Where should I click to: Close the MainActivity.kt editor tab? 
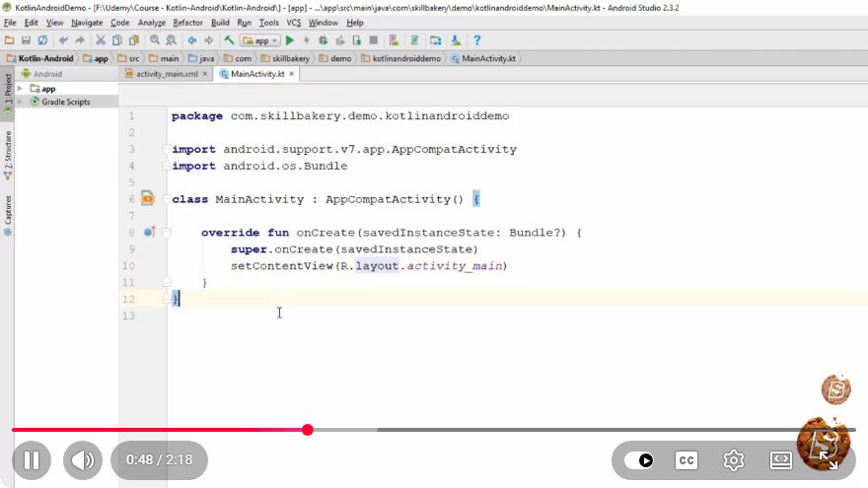(x=292, y=74)
